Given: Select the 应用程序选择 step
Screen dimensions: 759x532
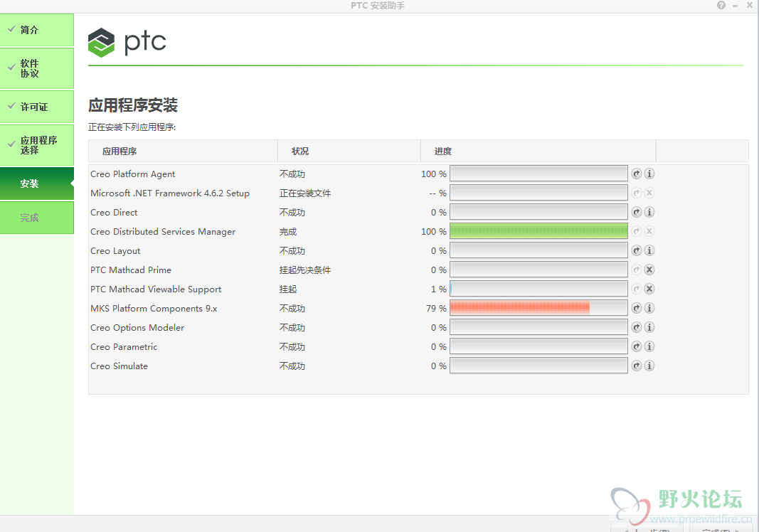Looking at the screenshot, I should [x=37, y=145].
